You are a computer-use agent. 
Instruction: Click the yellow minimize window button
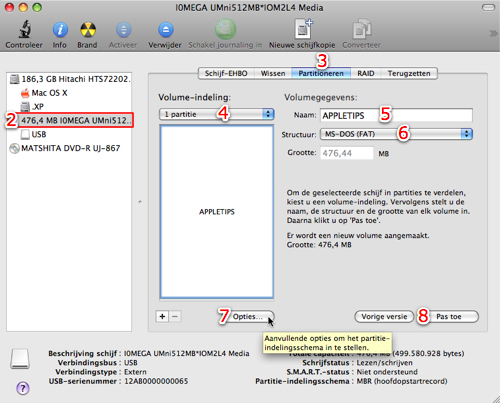(23, 7)
